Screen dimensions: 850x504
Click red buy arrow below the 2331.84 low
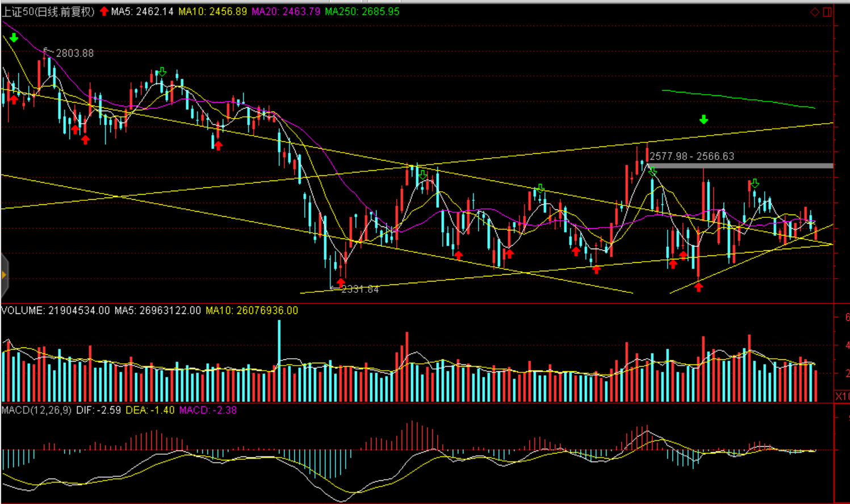point(341,282)
